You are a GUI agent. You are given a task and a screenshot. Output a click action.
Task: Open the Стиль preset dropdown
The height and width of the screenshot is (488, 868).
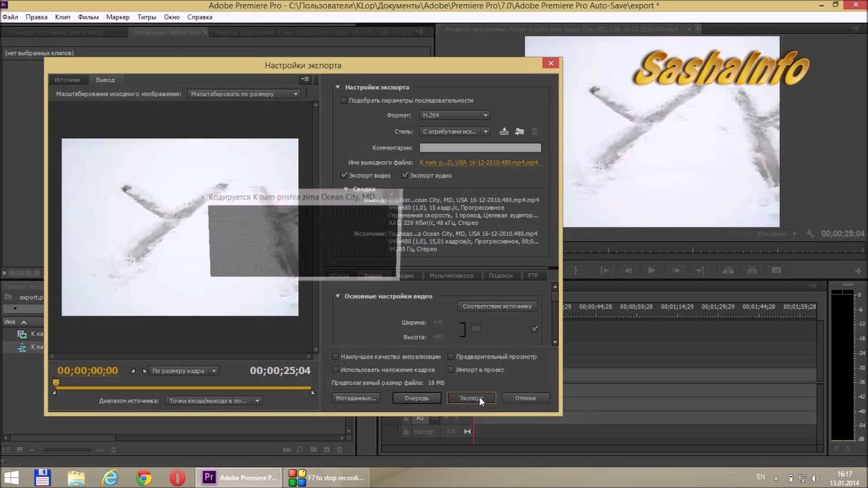pyautogui.click(x=454, y=131)
